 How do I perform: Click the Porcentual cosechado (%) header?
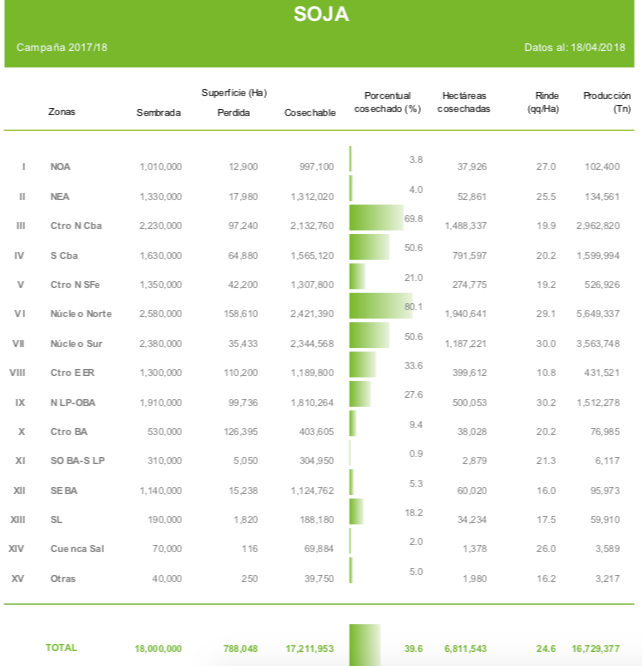click(387, 102)
